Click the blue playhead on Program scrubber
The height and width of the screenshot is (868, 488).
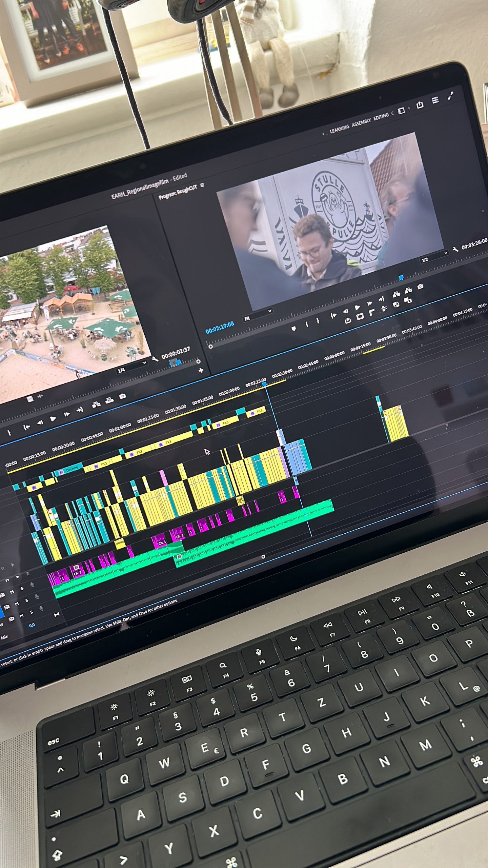click(x=401, y=278)
